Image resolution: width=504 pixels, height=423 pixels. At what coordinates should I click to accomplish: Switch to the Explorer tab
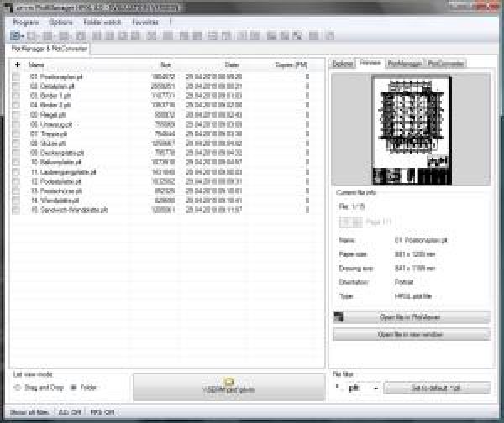(343, 64)
